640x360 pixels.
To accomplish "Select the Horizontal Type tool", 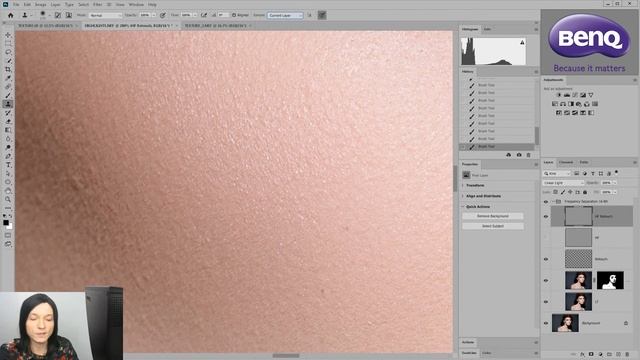I will (x=8, y=165).
